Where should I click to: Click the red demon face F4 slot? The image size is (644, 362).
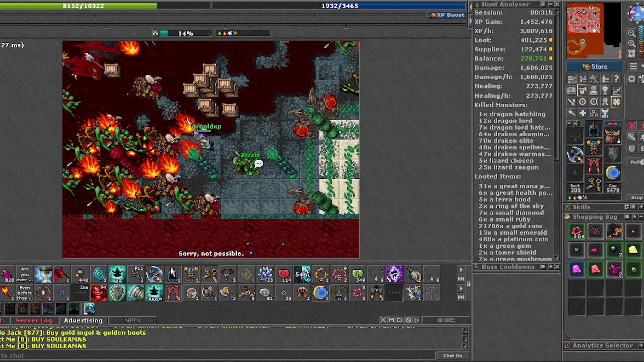(x=99, y=293)
